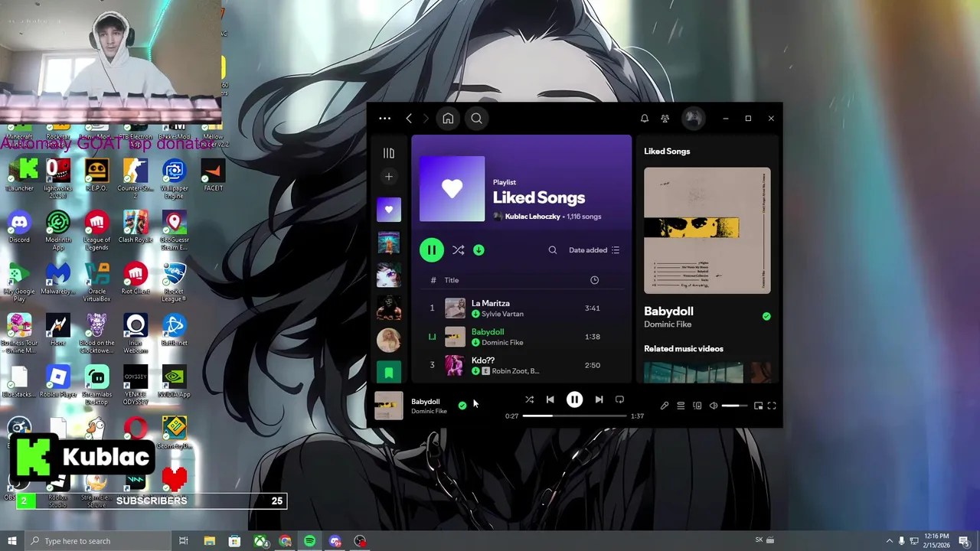Toggle shuffle in bottom player controls
Image resolution: width=980 pixels, height=551 pixels.
[x=529, y=399]
